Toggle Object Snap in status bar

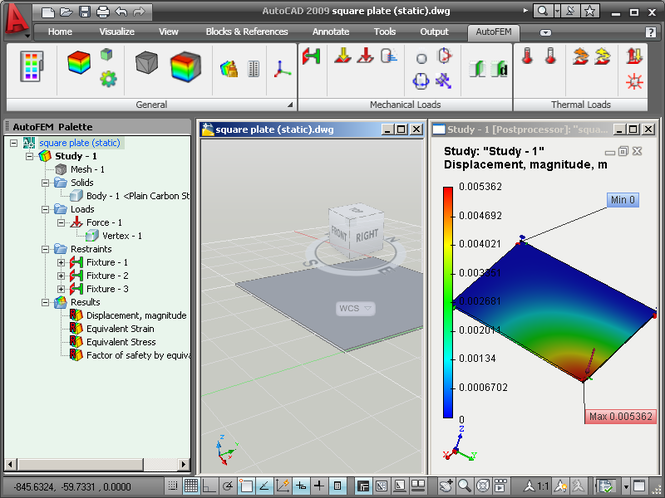[x=246, y=486]
